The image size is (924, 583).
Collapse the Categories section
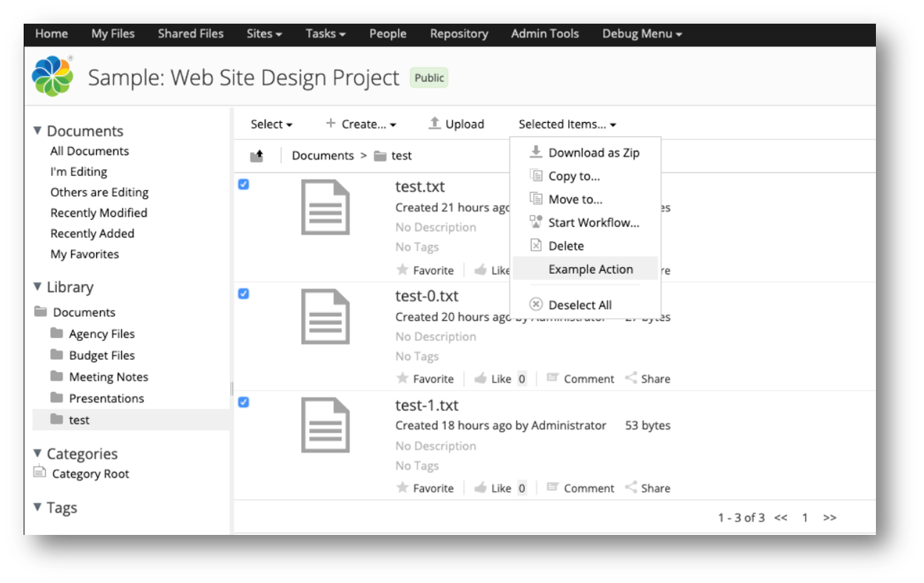click(x=38, y=453)
